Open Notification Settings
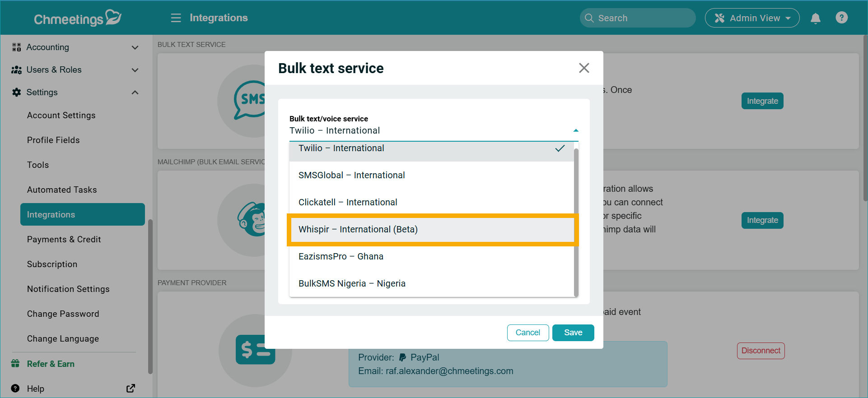The height and width of the screenshot is (398, 868). [68, 289]
